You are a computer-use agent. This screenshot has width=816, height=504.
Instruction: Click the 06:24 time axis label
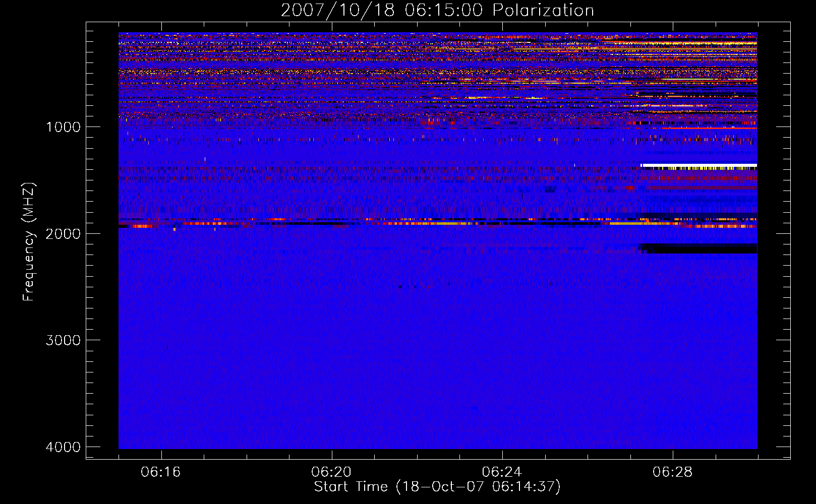pyautogui.click(x=502, y=472)
